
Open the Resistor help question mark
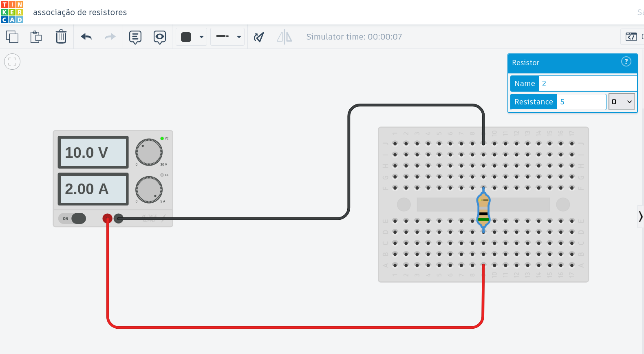pyautogui.click(x=626, y=61)
